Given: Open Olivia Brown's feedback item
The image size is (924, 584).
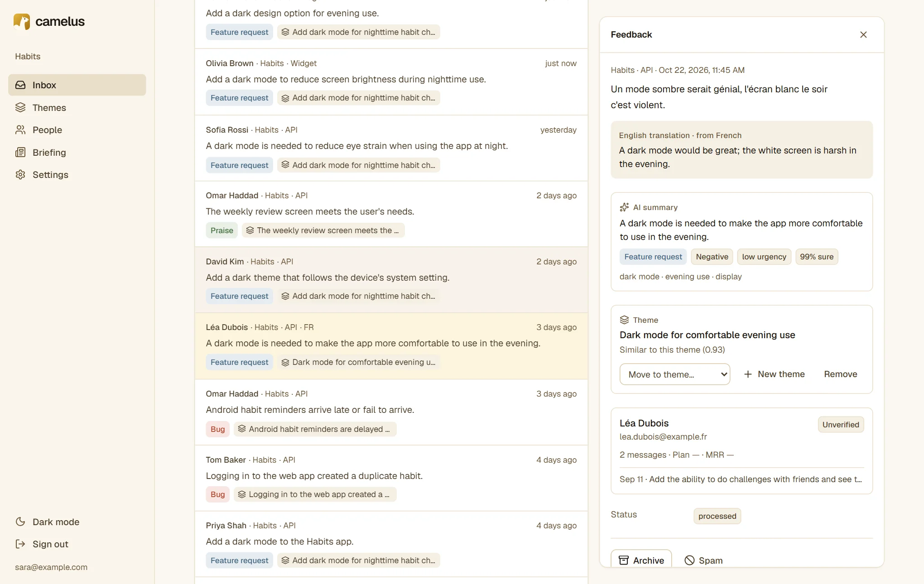Looking at the screenshot, I should (391, 82).
